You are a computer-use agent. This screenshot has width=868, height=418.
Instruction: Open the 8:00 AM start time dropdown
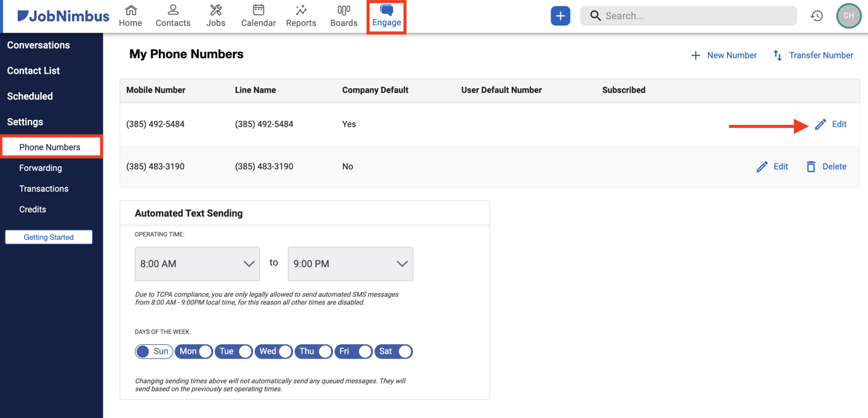(x=197, y=264)
